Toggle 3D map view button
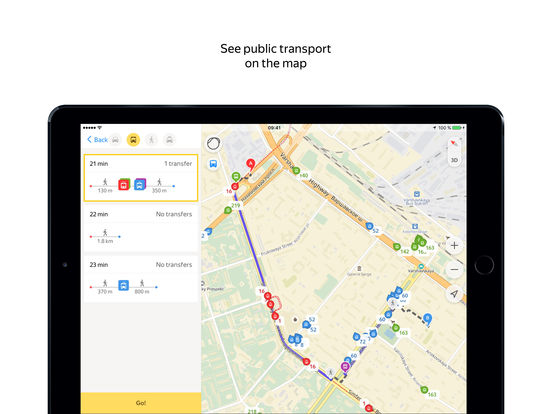The image size is (552, 414). [454, 160]
